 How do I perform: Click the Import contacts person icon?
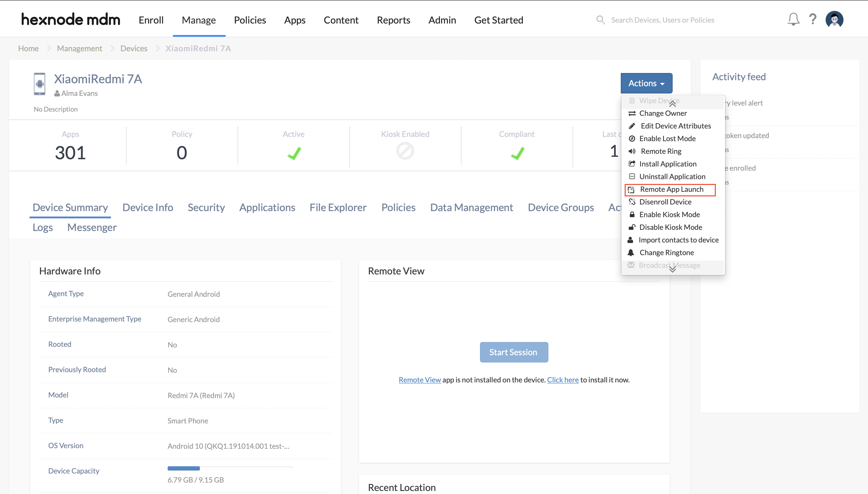coord(630,240)
